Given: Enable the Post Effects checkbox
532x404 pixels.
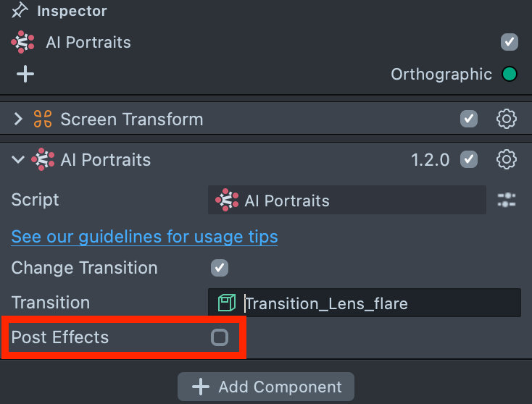Looking at the screenshot, I should (219, 337).
